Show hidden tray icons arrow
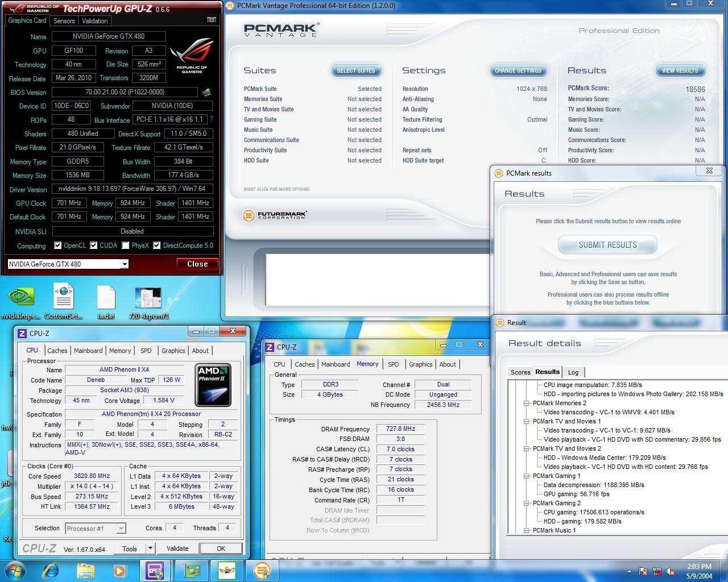Screen dimensions: 728x582 (629, 571)
